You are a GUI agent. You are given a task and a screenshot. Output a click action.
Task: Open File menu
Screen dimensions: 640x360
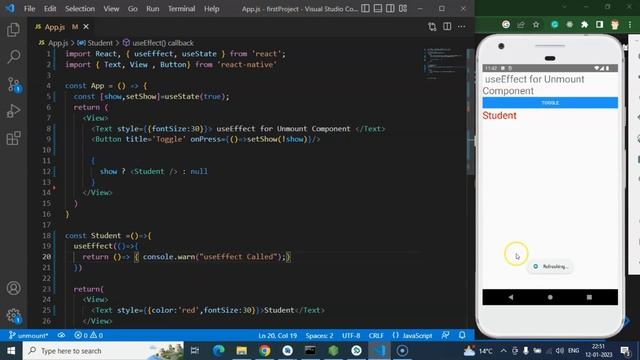click(x=29, y=9)
